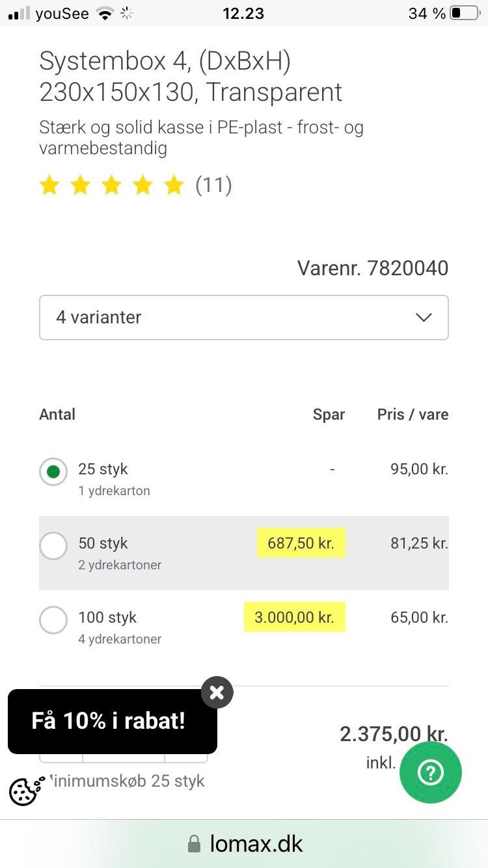Tap the 12.23 clock in status bar

243,13
